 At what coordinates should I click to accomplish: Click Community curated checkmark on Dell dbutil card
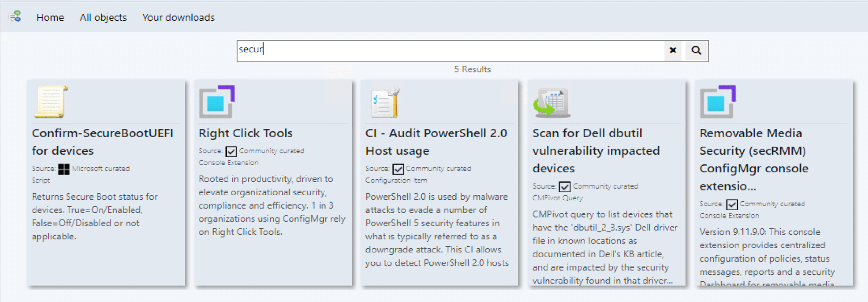coord(565,187)
